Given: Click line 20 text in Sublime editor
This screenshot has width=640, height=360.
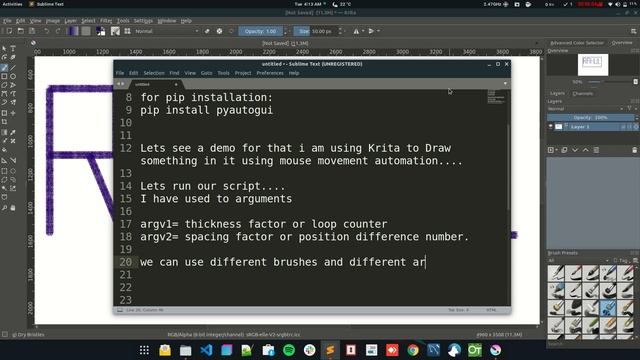Looking at the screenshot, I should [x=282, y=262].
